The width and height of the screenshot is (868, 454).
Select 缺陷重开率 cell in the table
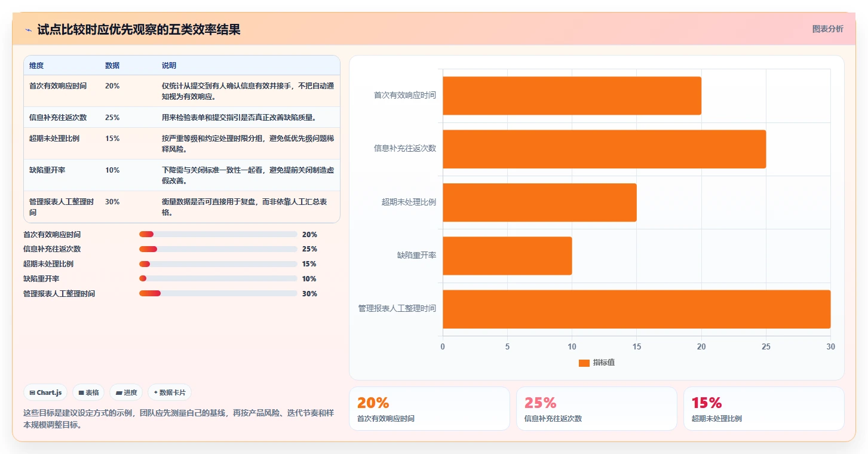coord(47,170)
